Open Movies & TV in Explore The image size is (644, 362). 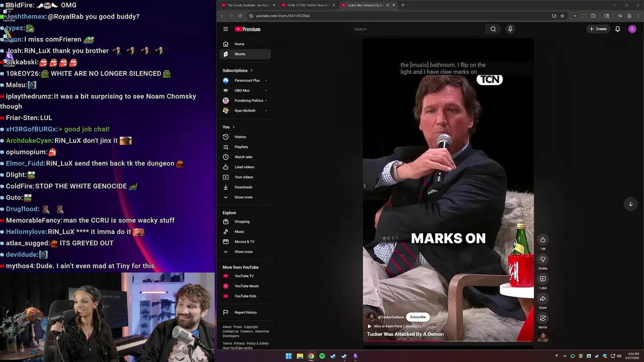tap(246, 241)
